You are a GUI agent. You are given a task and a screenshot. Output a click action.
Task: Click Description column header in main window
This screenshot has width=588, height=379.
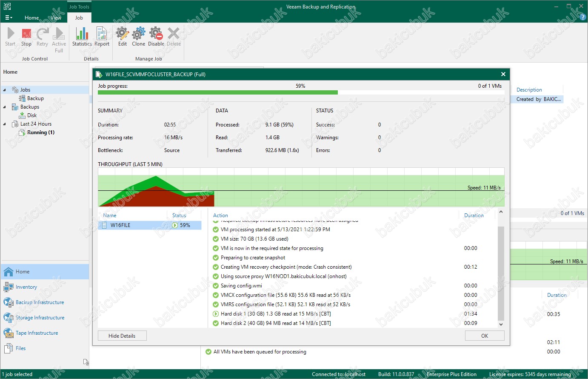pyautogui.click(x=529, y=90)
